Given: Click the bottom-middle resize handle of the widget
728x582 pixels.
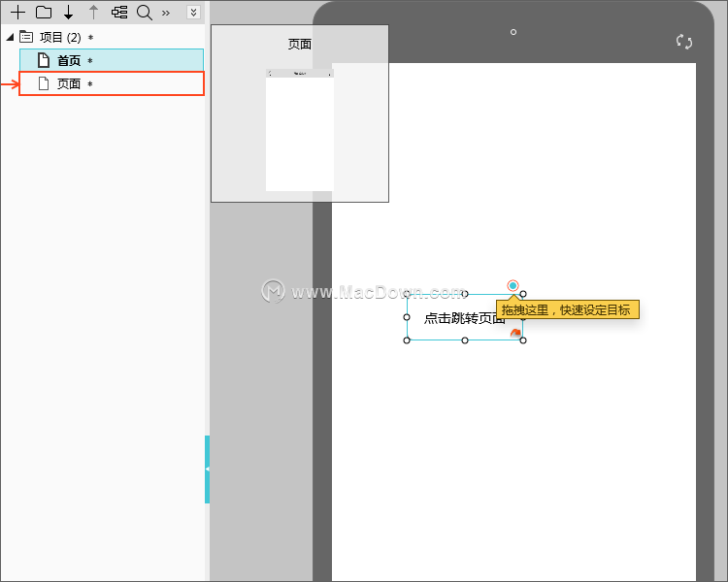Looking at the screenshot, I should pos(465,340).
